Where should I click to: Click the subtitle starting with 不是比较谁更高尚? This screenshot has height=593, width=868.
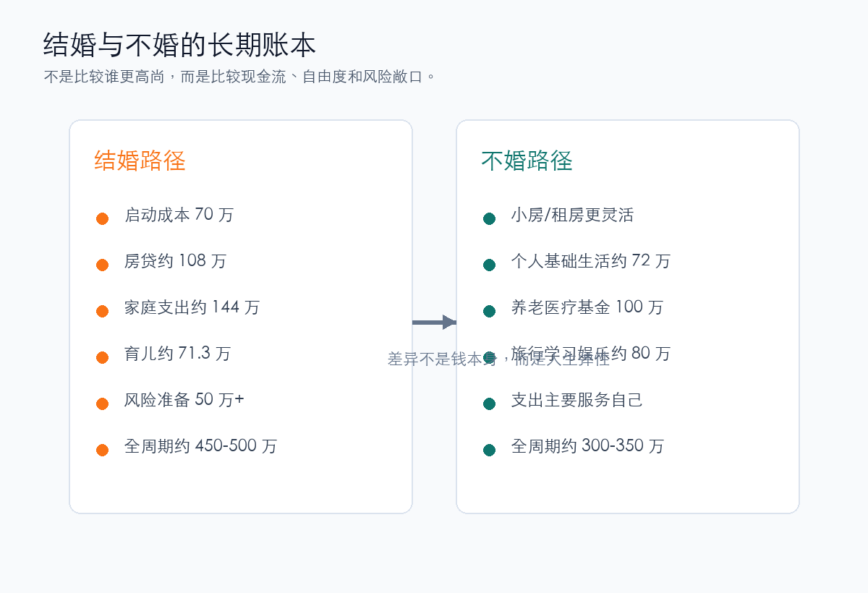coord(240,76)
